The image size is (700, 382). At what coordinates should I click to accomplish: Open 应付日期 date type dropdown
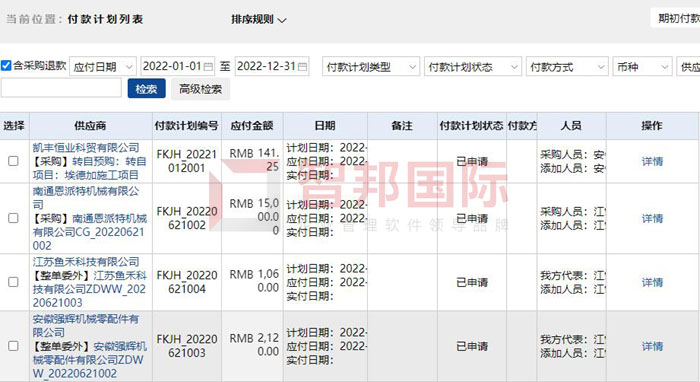103,67
